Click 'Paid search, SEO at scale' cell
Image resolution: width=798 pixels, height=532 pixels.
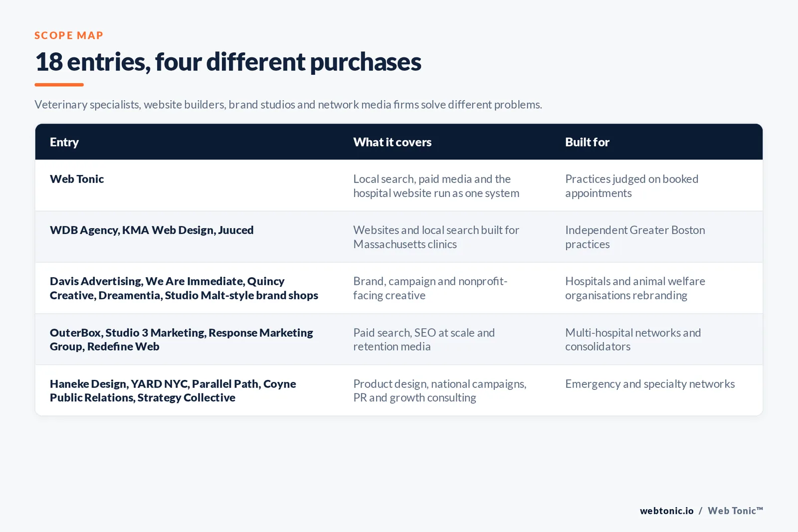point(424,339)
